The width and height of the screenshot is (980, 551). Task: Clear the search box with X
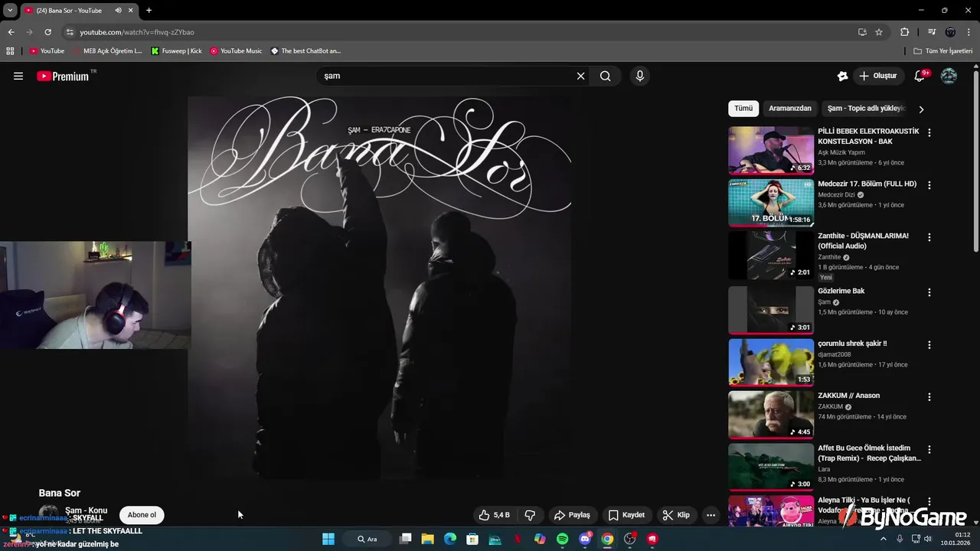pos(580,76)
